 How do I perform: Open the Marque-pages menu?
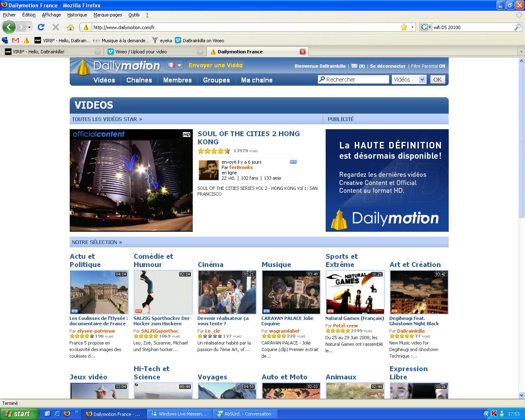tap(107, 15)
